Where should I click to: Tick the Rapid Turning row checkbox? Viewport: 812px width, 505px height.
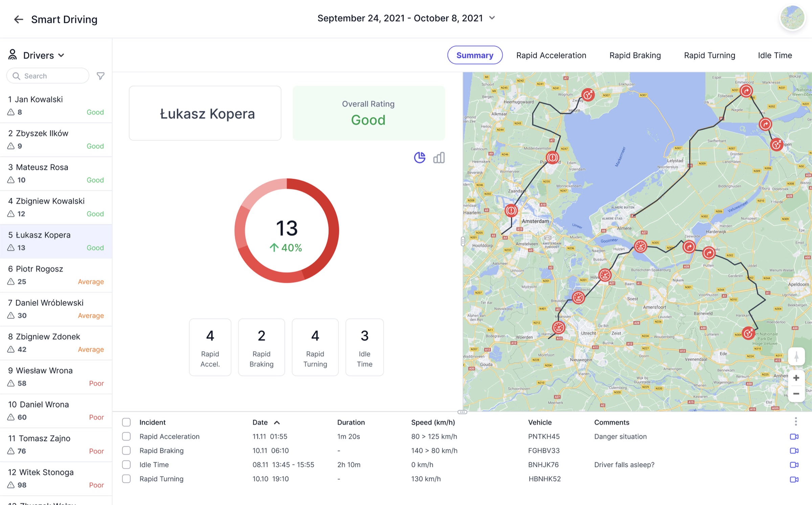pyautogui.click(x=126, y=479)
